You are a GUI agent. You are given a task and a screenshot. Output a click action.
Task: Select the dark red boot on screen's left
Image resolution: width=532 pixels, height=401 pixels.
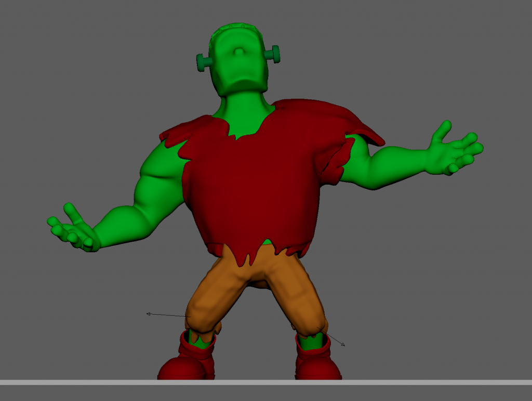(187, 364)
